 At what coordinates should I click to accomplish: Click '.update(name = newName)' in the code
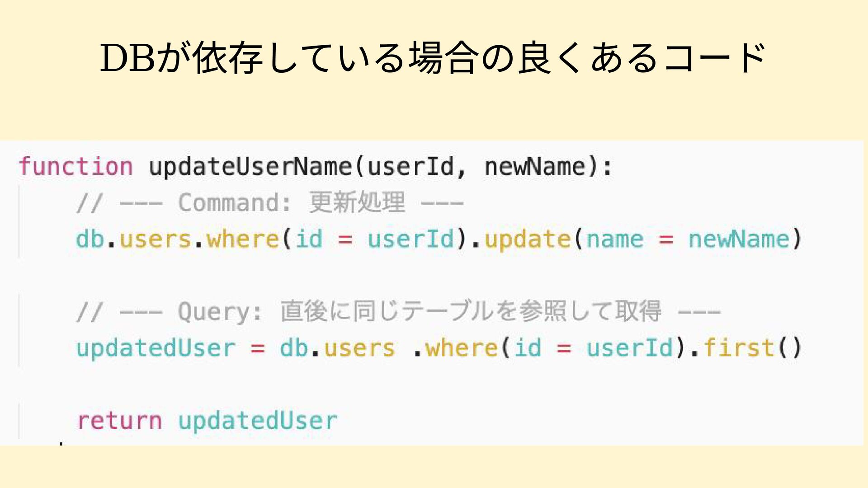637,239
